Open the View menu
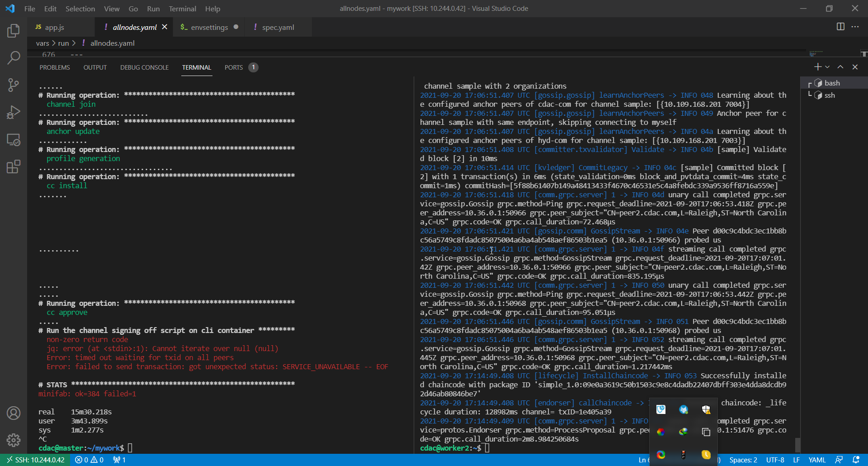 pyautogui.click(x=112, y=9)
